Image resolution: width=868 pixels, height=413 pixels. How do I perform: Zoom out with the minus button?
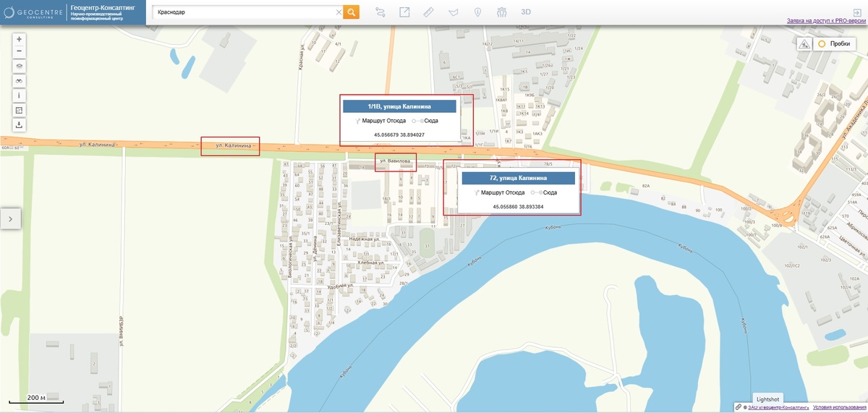tap(20, 52)
